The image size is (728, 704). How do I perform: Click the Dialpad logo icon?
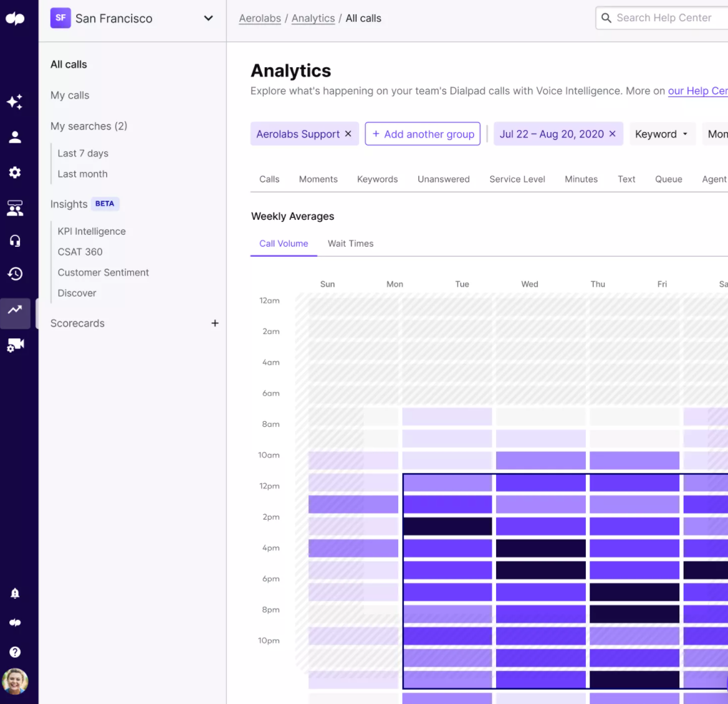tap(15, 19)
